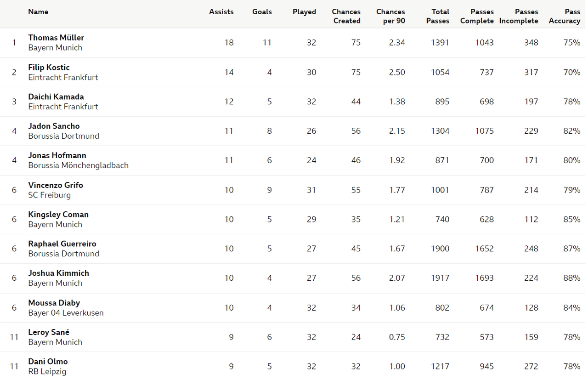Select Filip Kostic player row name
The width and height of the screenshot is (588, 380).
click(x=49, y=67)
